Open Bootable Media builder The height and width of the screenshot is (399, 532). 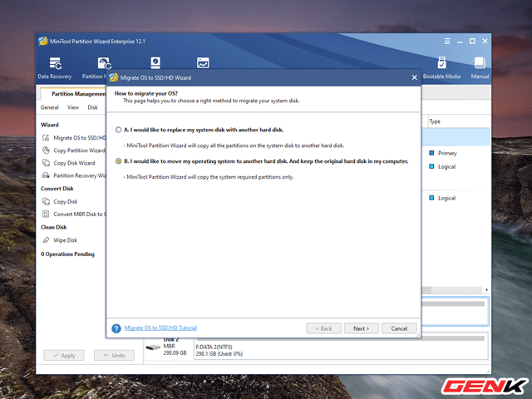point(441,68)
